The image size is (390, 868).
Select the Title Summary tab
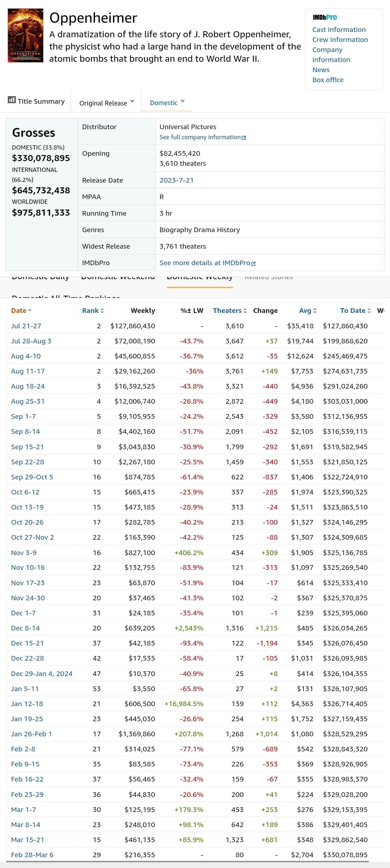[37, 101]
